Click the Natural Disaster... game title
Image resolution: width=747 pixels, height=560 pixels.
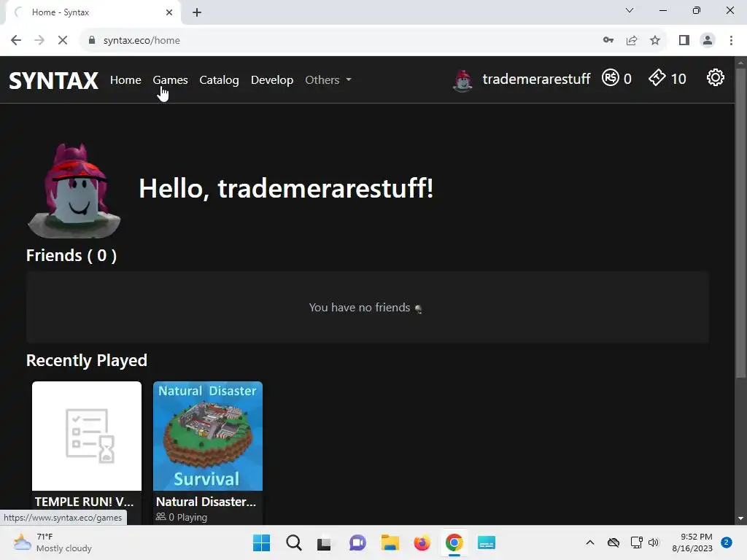pos(206,502)
